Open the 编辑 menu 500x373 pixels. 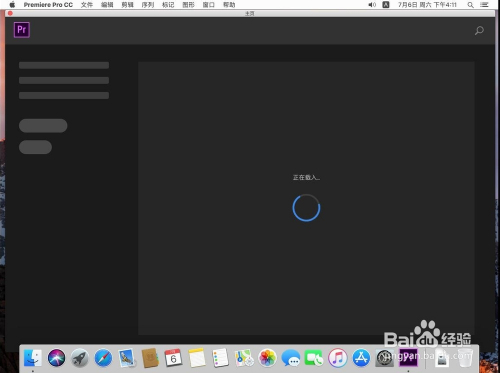107,5
